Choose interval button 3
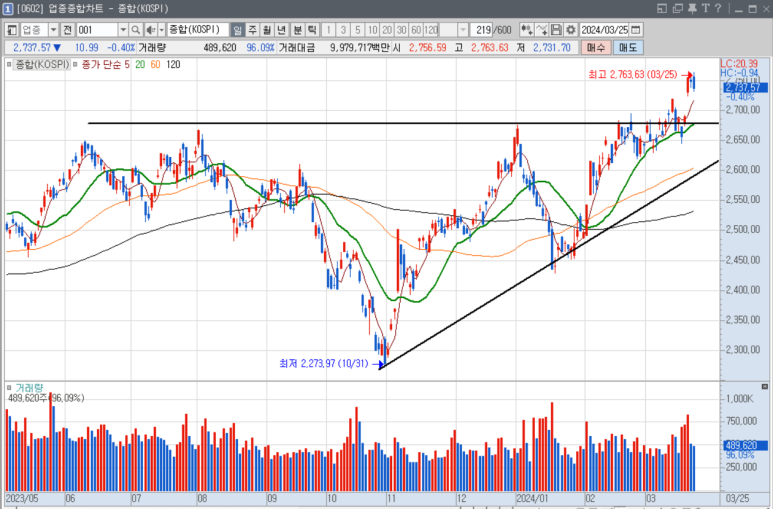 tap(343, 30)
